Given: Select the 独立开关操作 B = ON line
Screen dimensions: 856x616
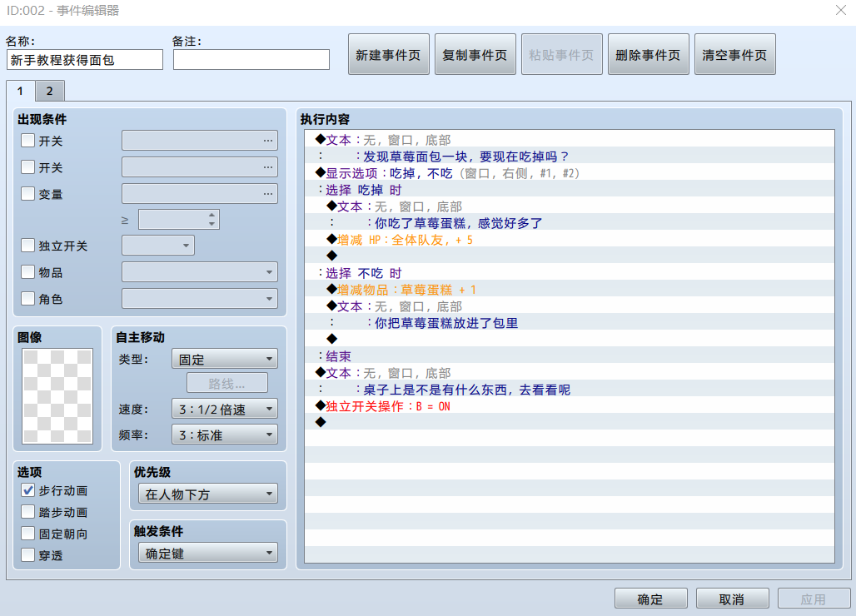Looking at the screenshot, I should tap(570, 406).
